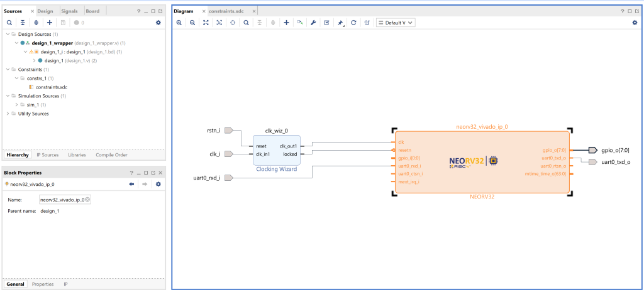The image size is (644, 292).
Task: Add sources with the Sources plus icon
Action: pos(50,23)
